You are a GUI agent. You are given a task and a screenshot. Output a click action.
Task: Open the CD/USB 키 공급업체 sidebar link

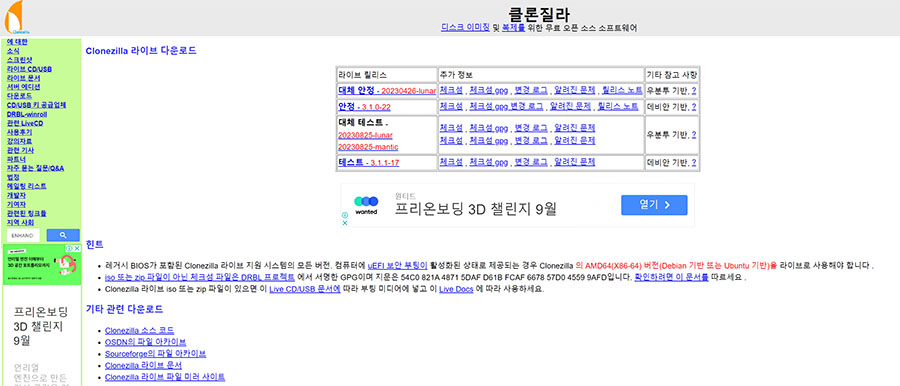point(36,105)
